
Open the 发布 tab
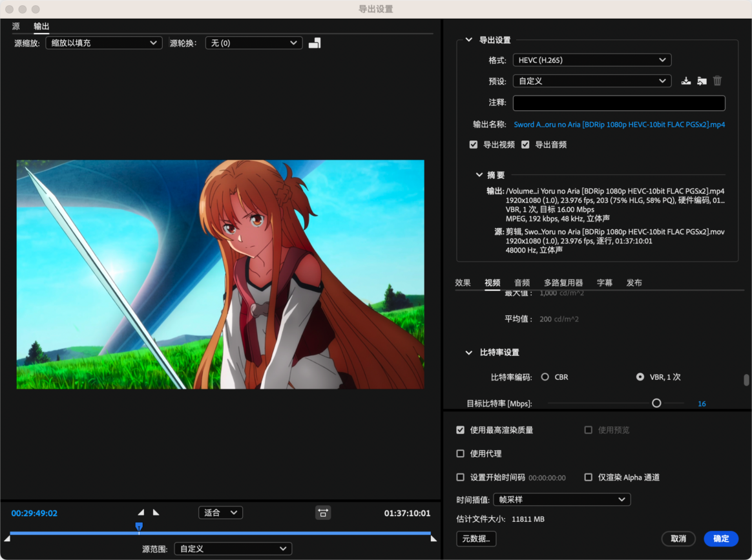[634, 283]
